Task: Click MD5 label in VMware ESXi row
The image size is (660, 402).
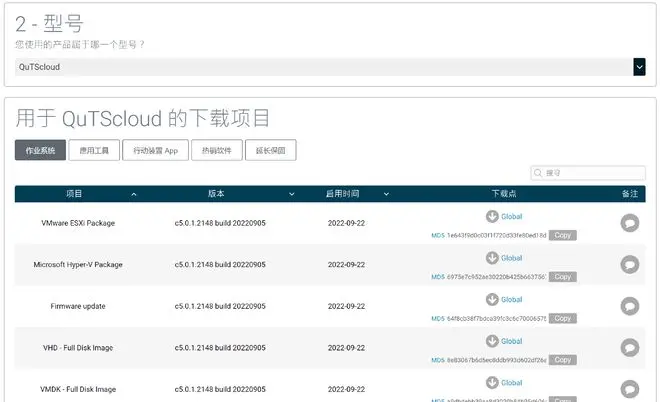Action: [x=438, y=235]
